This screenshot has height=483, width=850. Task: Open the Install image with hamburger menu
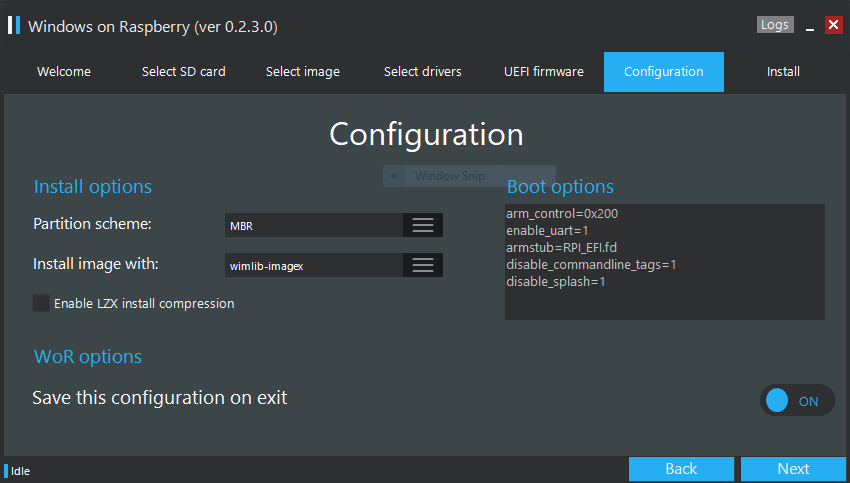[x=423, y=265]
